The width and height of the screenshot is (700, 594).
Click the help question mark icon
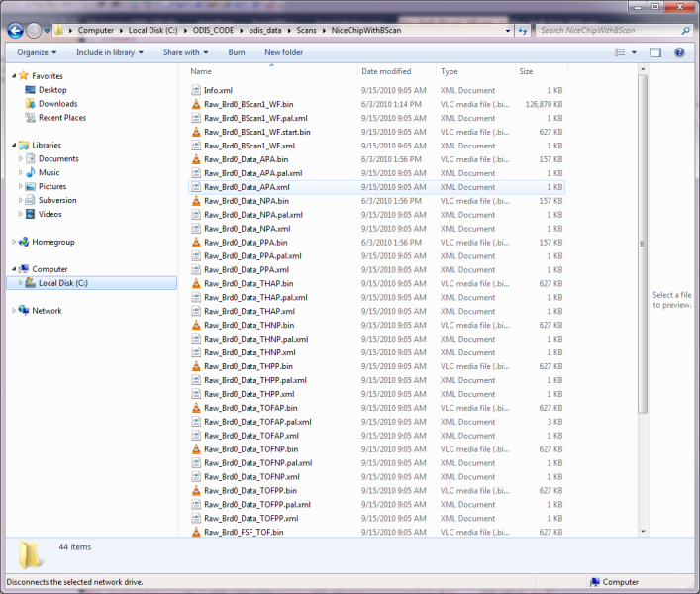681,52
